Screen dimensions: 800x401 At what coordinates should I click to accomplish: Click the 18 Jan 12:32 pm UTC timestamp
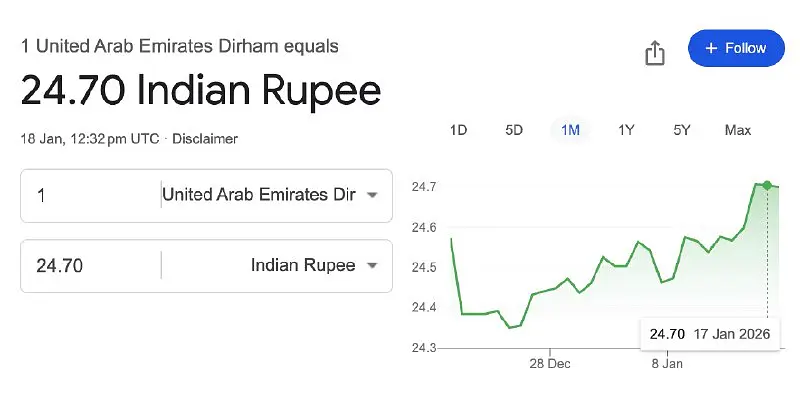click(x=89, y=139)
